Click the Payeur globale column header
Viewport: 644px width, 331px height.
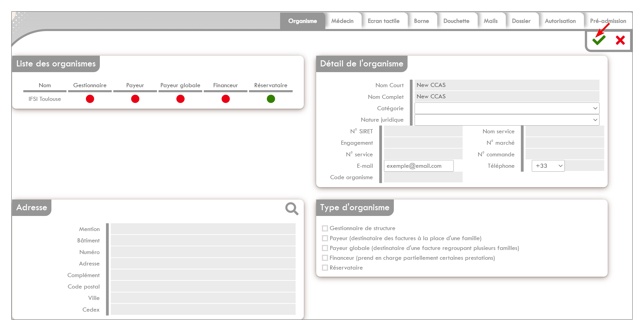[180, 85]
